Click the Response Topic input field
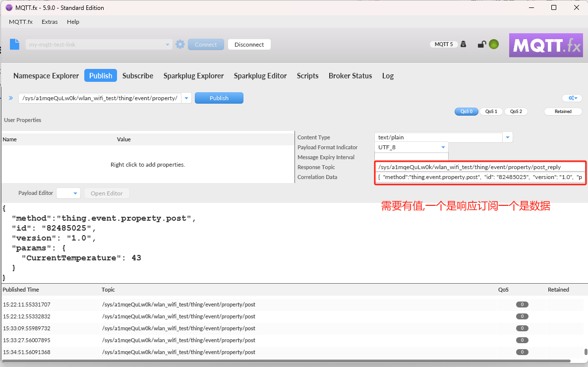588x367 pixels. [480, 167]
